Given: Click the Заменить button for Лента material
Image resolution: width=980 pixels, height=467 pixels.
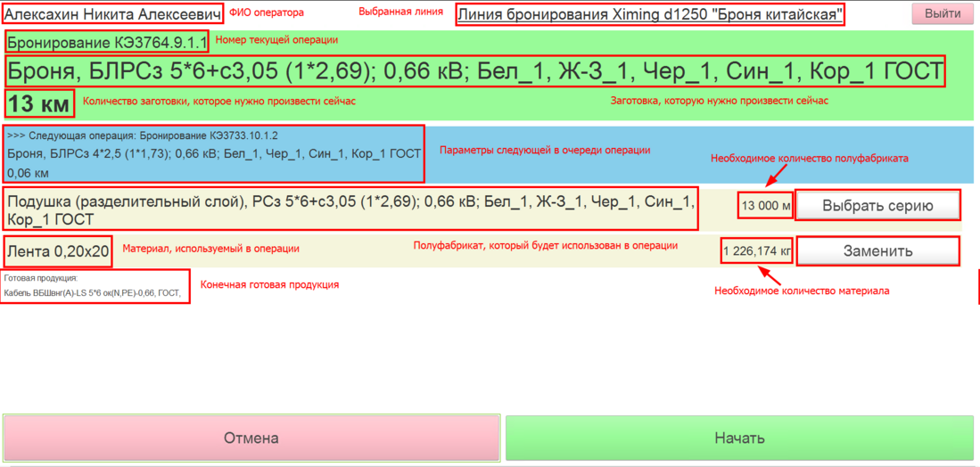Looking at the screenshot, I should click(x=877, y=251).
